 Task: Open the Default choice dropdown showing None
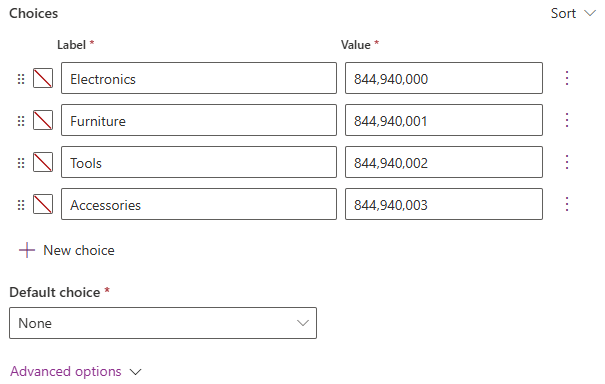[163, 323]
